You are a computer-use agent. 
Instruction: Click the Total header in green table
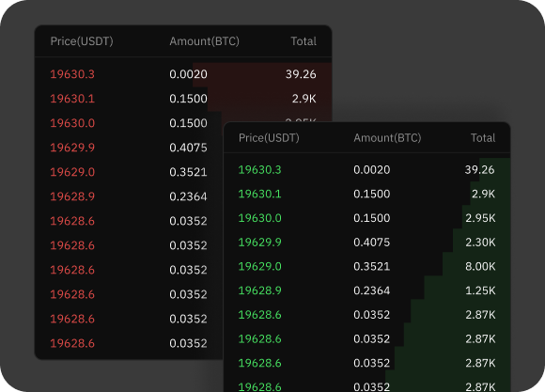pos(483,138)
